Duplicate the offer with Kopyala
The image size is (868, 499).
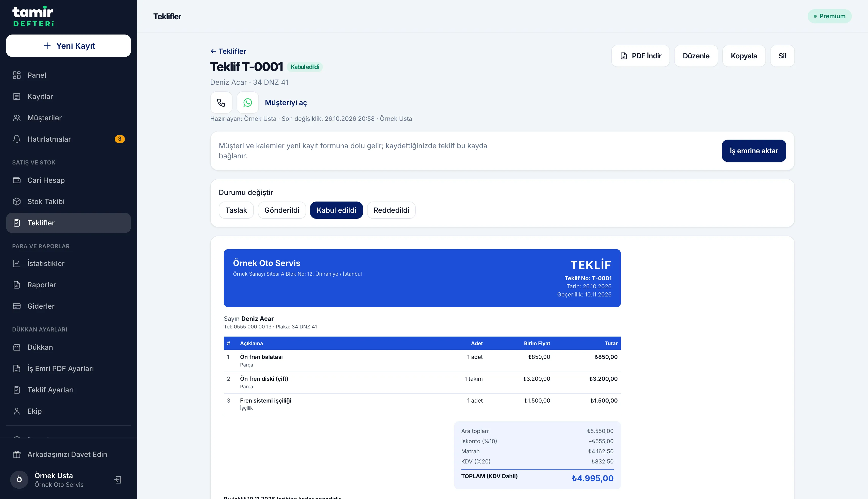(744, 56)
